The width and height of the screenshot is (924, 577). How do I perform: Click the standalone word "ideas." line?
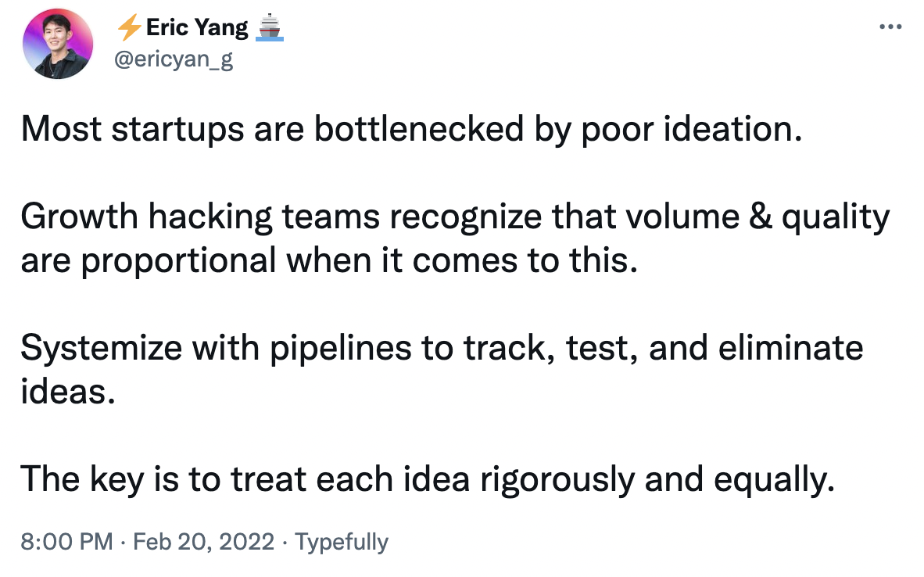click(68, 392)
